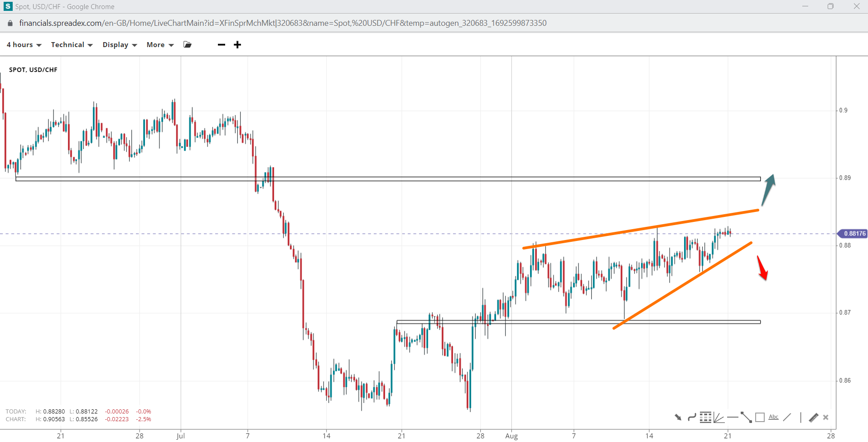
Task: Select the diagonal line tool
Action: coord(787,417)
